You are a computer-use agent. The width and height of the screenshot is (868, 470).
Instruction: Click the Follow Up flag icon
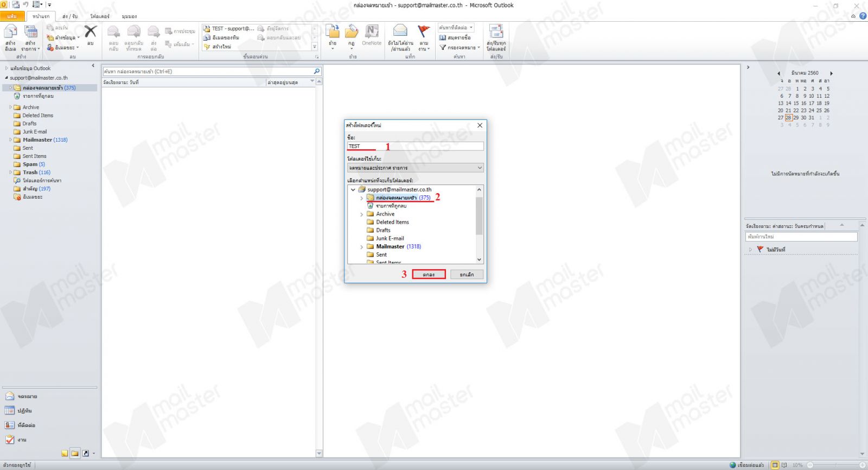[x=424, y=31]
